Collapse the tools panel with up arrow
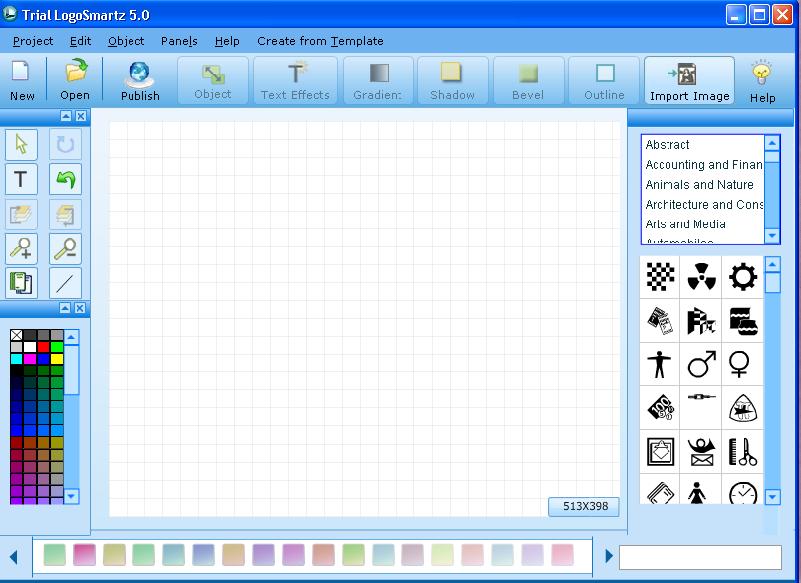The height and width of the screenshot is (583, 801). [66, 116]
